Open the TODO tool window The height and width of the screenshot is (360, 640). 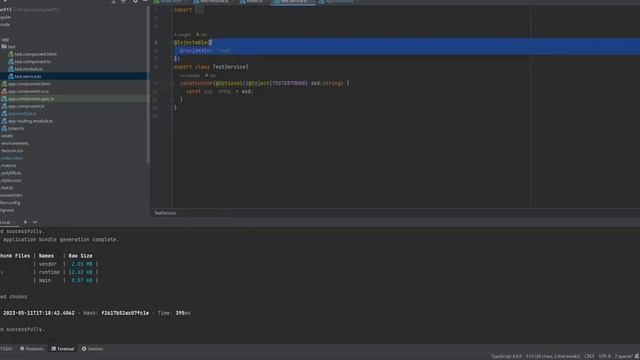point(7,349)
